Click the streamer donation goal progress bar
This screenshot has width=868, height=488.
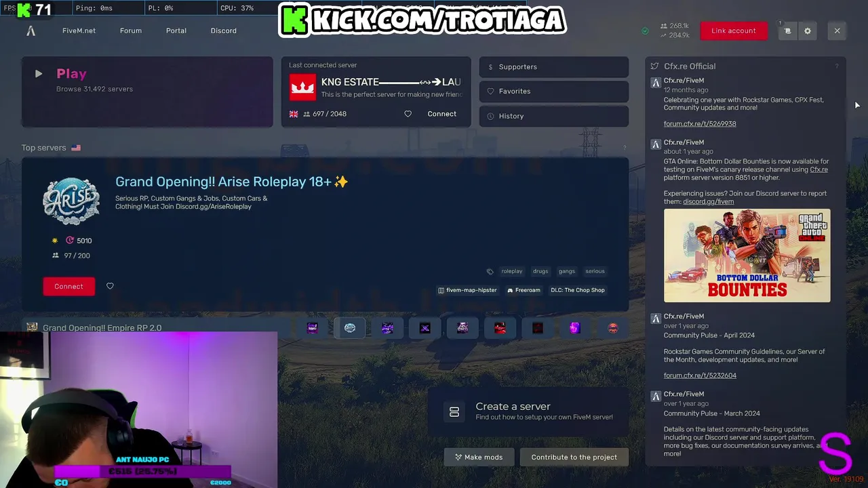click(142, 471)
